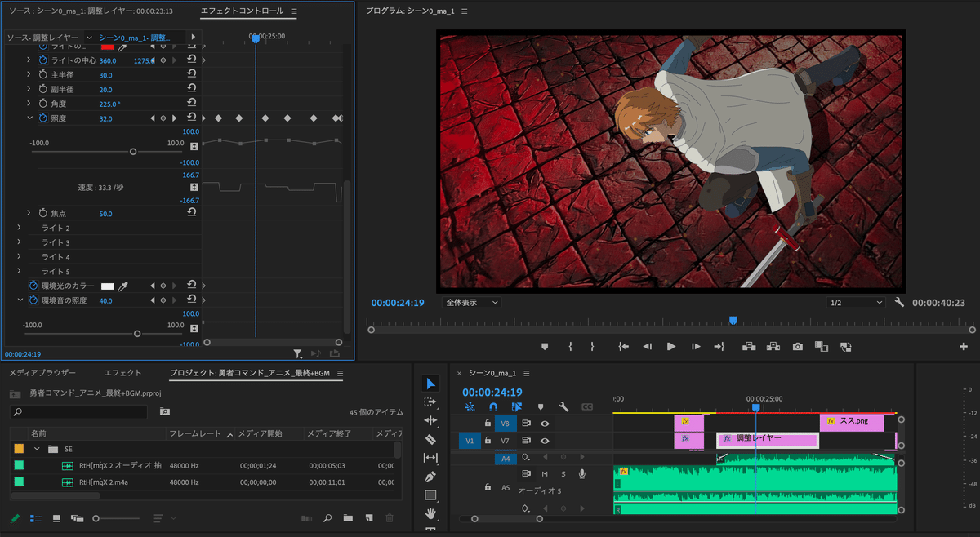The height and width of the screenshot is (537, 980).
Task: Select the Ripple Edit tool
Action: 431,420
